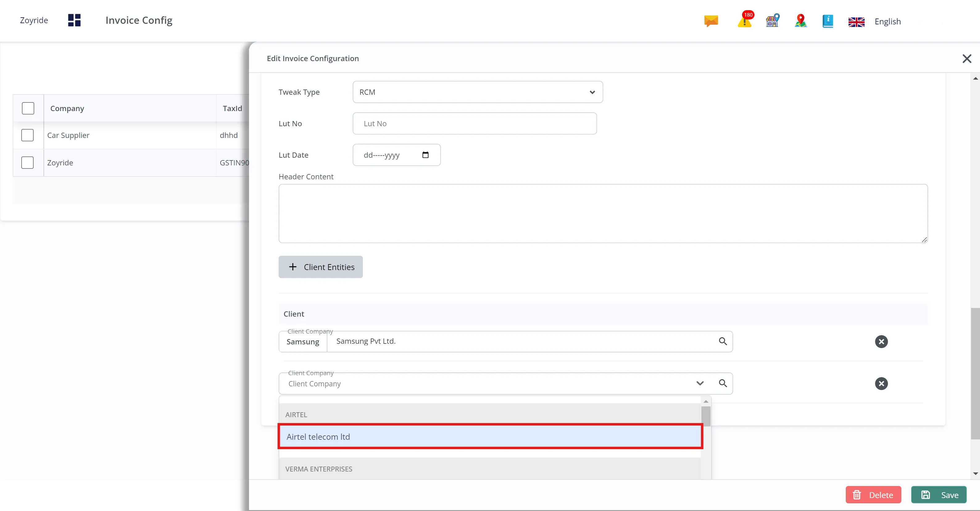This screenshot has height=511, width=980.
Task: Select Airtel telecom ltd option
Action: (x=490, y=436)
